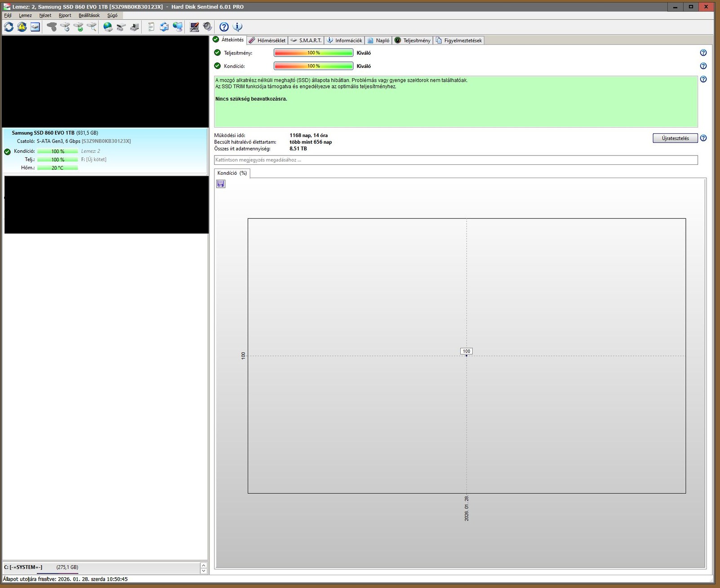Open the Nézet menu

[45, 15]
